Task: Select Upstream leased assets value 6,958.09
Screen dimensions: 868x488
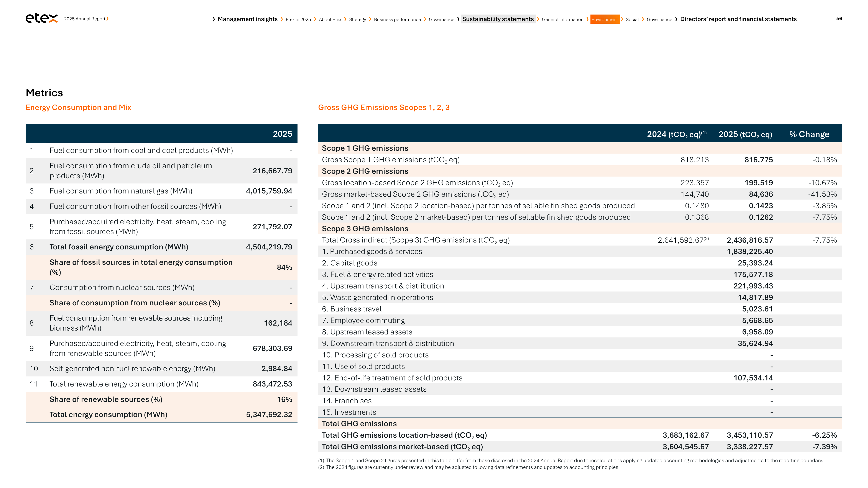Action: [757, 332]
